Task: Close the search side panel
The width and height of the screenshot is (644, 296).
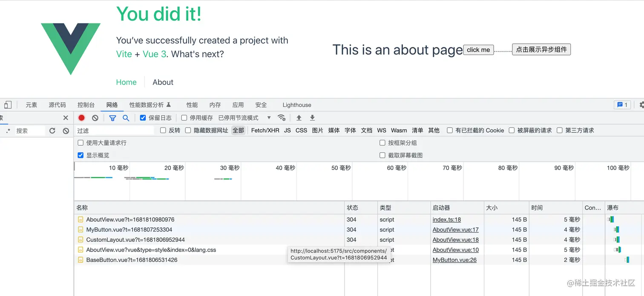Action: [66, 118]
